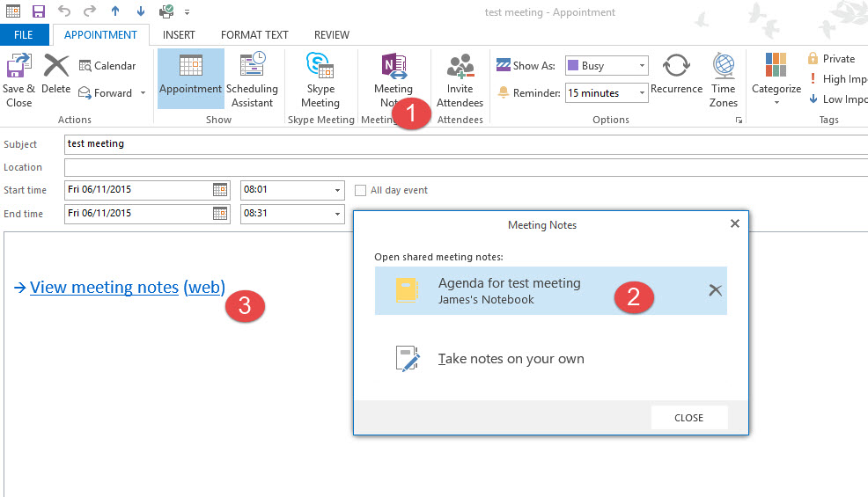The image size is (868, 497).
Task: Expand the start time 08:01 dropdown
Action: [337, 190]
